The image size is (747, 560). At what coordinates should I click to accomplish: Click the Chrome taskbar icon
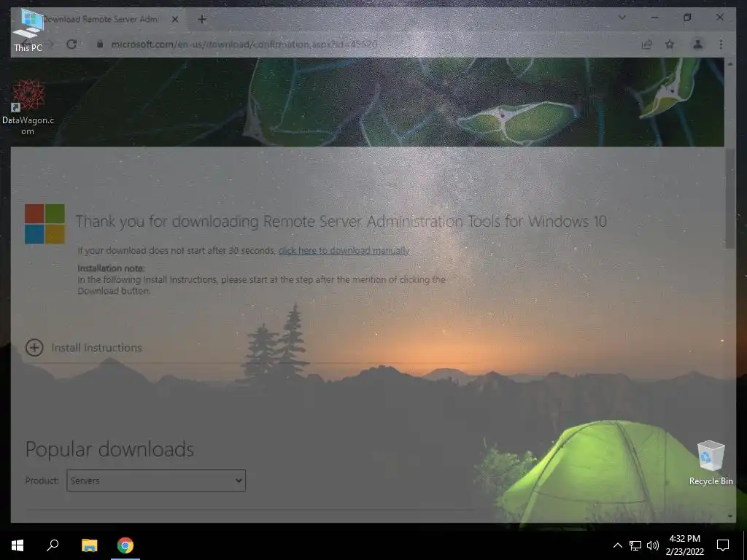[125, 545]
